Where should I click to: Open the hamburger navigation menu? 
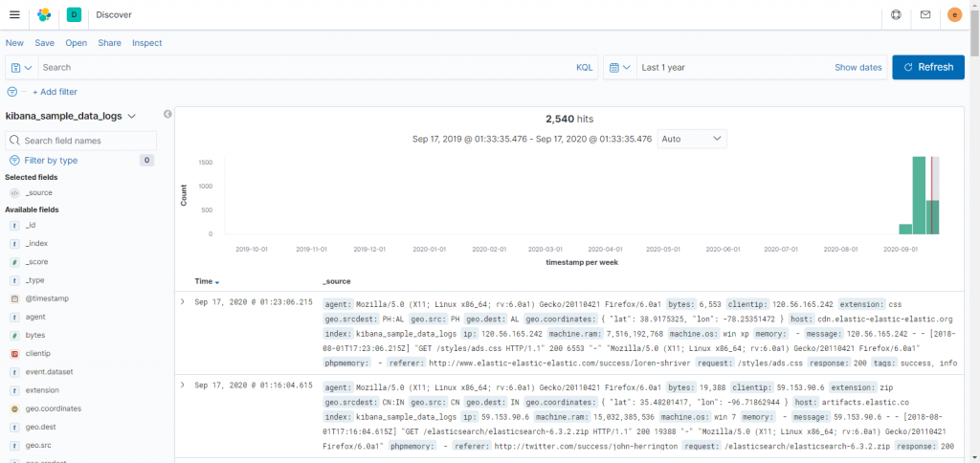tap(14, 14)
